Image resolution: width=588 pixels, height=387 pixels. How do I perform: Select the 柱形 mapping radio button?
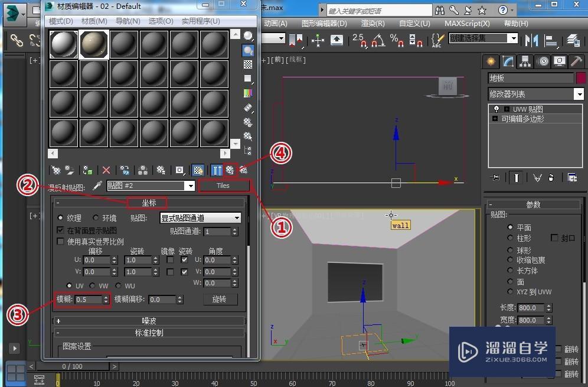tap(511, 238)
